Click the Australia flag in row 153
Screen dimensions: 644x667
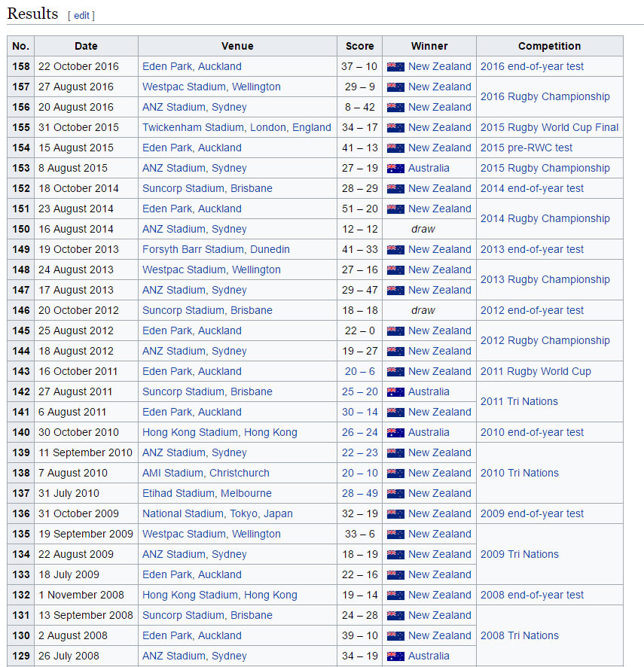tap(395, 168)
